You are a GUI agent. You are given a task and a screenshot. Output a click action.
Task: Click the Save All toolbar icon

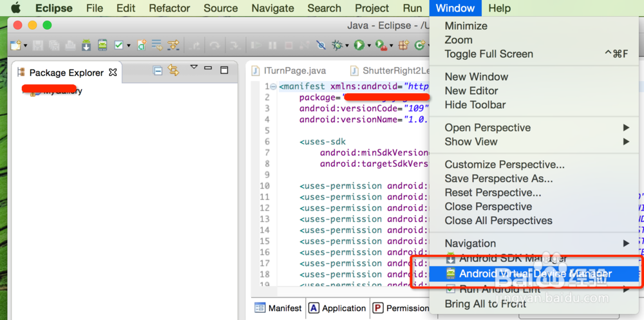click(x=54, y=45)
